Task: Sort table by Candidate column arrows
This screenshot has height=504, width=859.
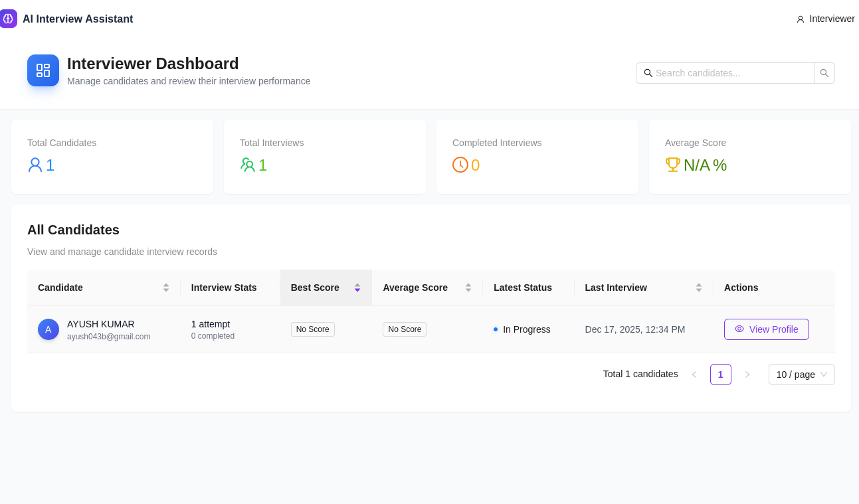Action: click(166, 288)
